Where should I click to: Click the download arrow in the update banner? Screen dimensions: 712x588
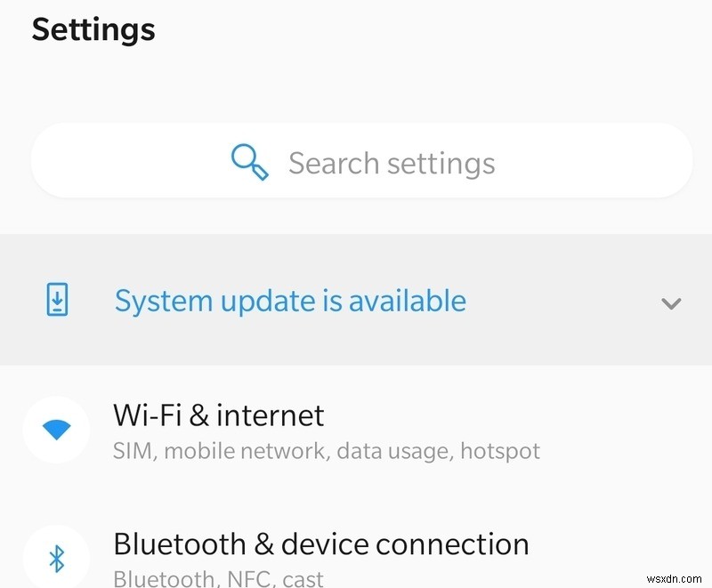(56, 301)
